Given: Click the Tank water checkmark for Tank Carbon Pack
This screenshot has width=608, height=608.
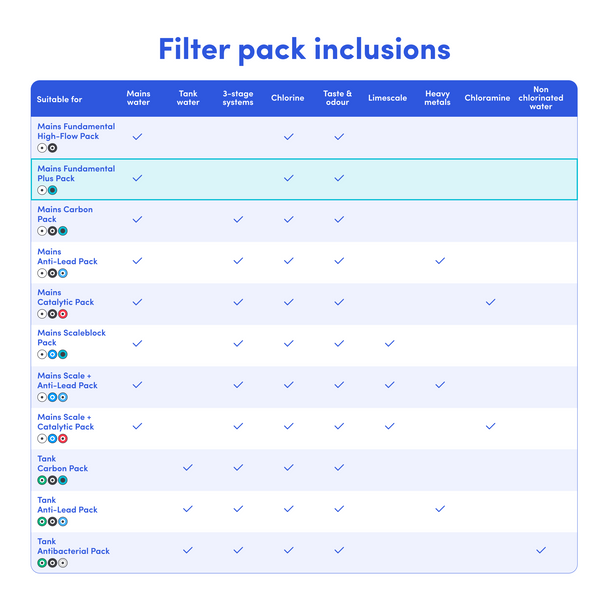Looking at the screenshot, I should 188,468.
